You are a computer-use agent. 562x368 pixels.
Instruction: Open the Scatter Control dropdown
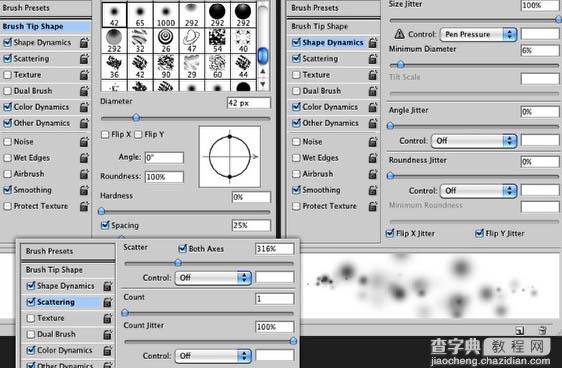pos(213,278)
